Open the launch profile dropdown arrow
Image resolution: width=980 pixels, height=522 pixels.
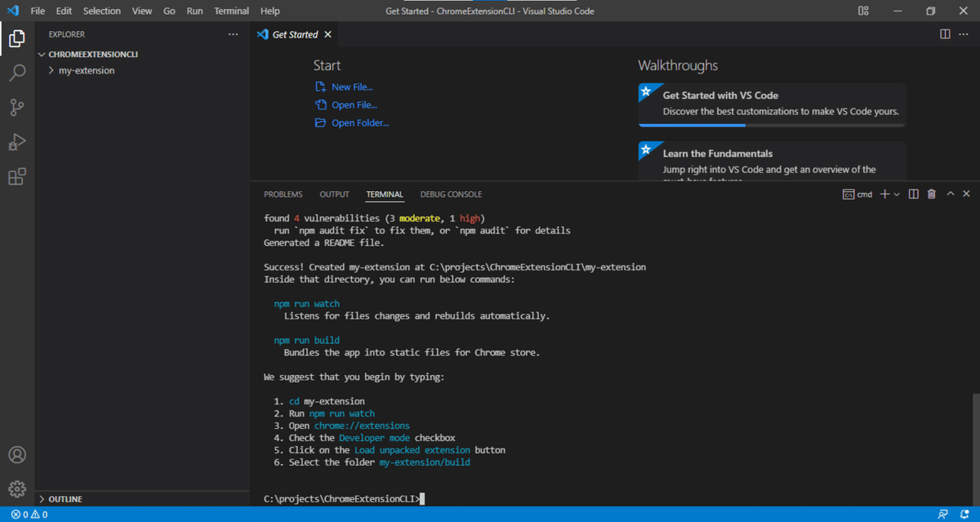897,194
